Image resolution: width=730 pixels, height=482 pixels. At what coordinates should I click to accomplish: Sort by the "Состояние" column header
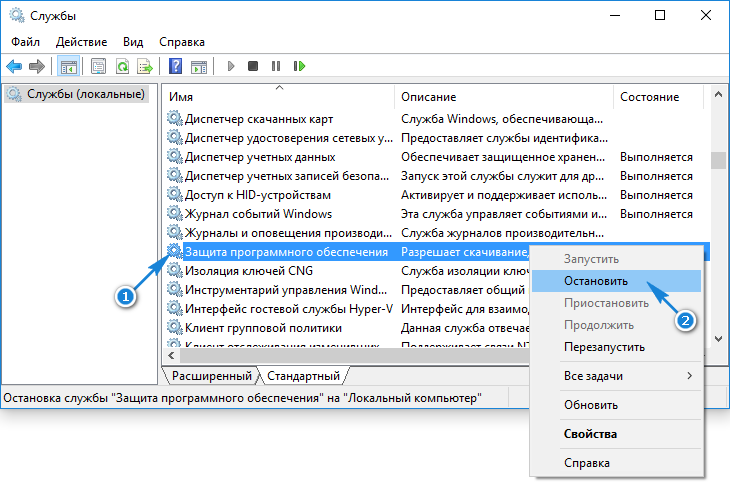coord(656,97)
